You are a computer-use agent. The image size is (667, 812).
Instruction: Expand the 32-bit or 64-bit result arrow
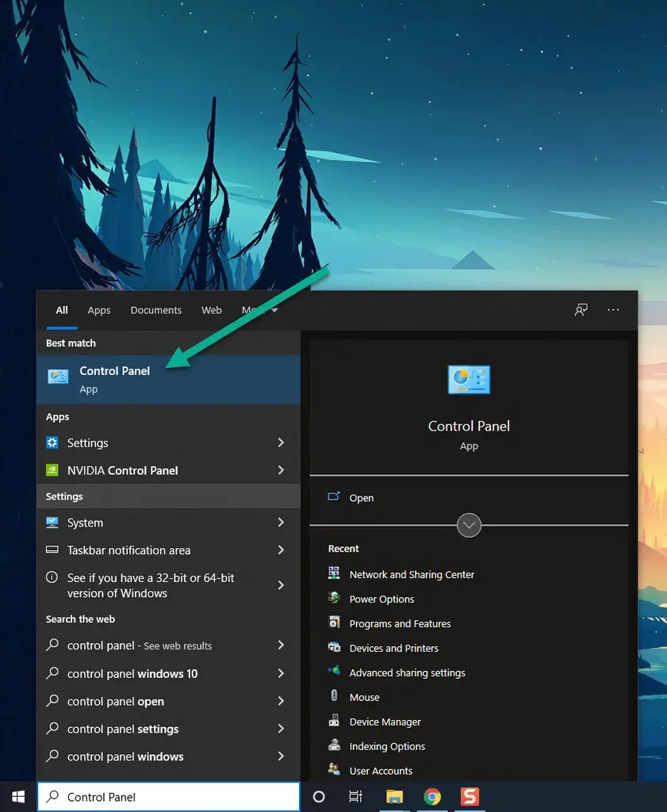click(x=281, y=584)
